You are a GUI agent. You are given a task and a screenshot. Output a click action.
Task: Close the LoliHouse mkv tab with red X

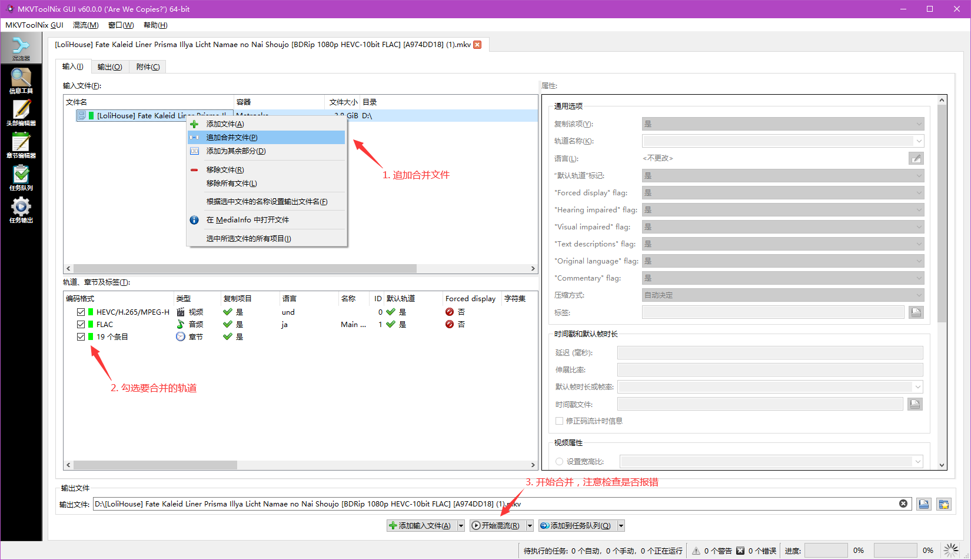(x=477, y=45)
